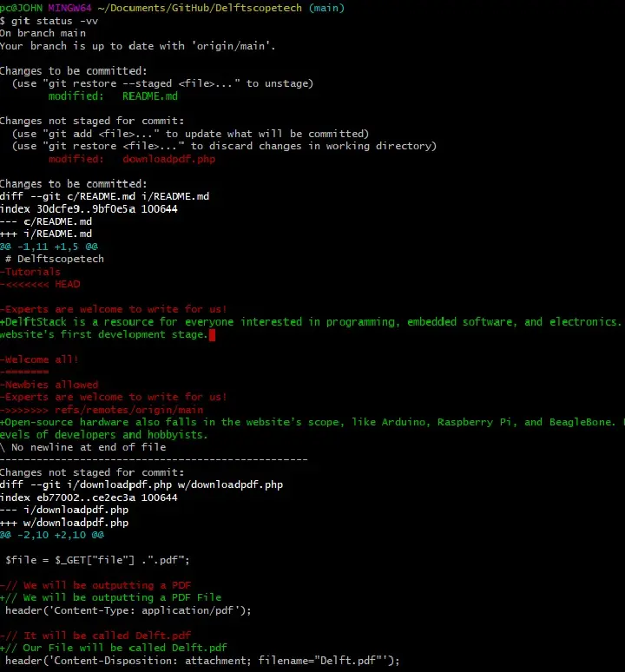Image resolution: width=625 pixels, height=672 pixels.
Task: Click the 'git status -vv' command text
Action: [55, 21]
